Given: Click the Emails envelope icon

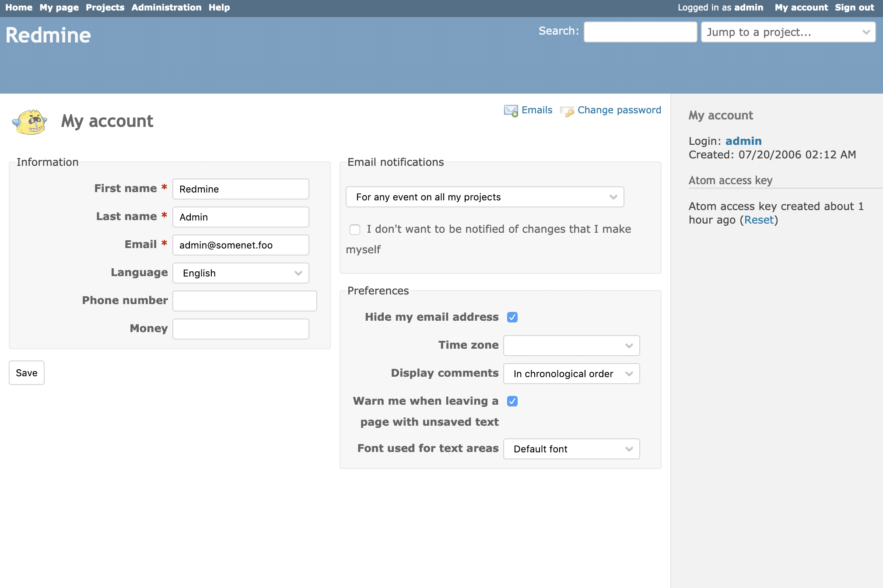Looking at the screenshot, I should pyautogui.click(x=511, y=111).
